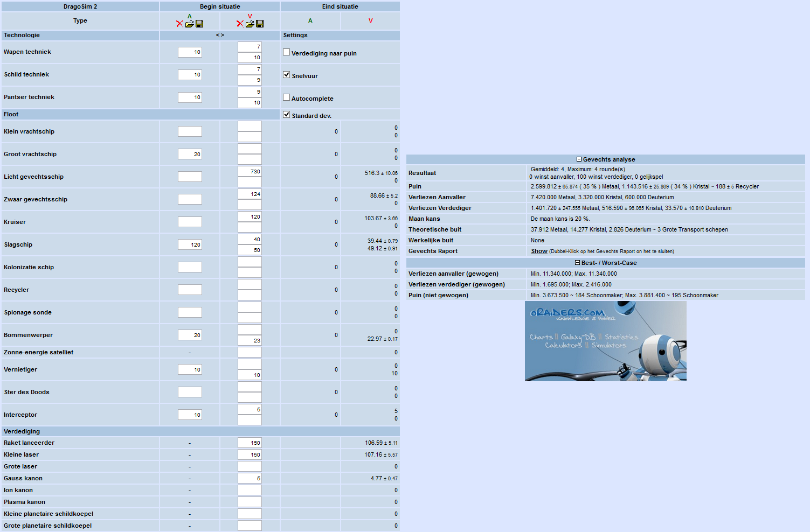The width and height of the screenshot is (810, 532).
Task: Select Zonne-energie satelliet defender field
Action: coord(250,352)
